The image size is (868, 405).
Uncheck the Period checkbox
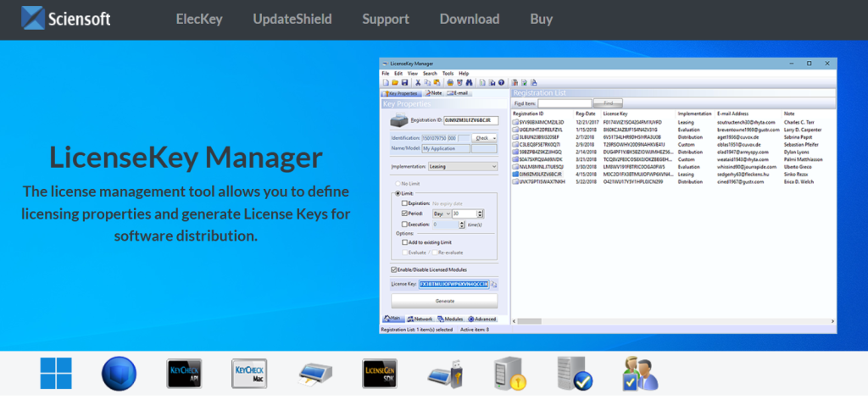404,214
